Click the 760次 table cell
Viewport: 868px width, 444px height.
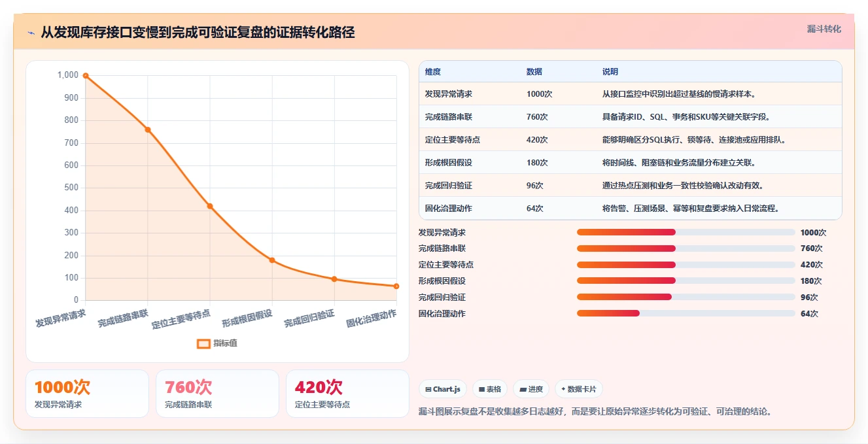[537, 117]
